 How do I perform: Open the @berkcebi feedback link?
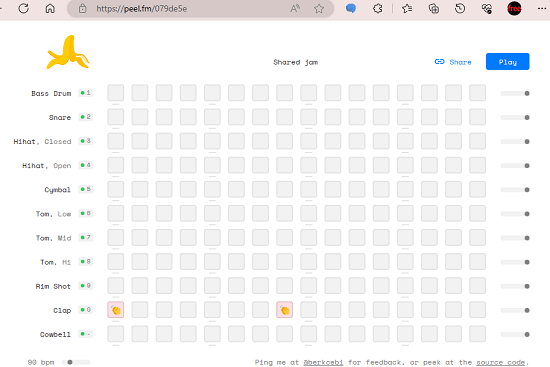click(x=323, y=362)
